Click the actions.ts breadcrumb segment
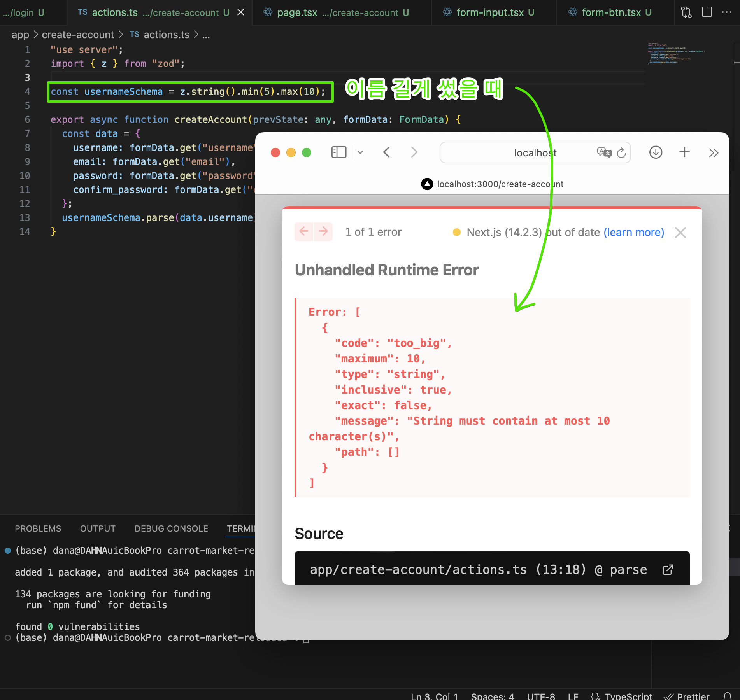740x700 pixels. [167, 35]
